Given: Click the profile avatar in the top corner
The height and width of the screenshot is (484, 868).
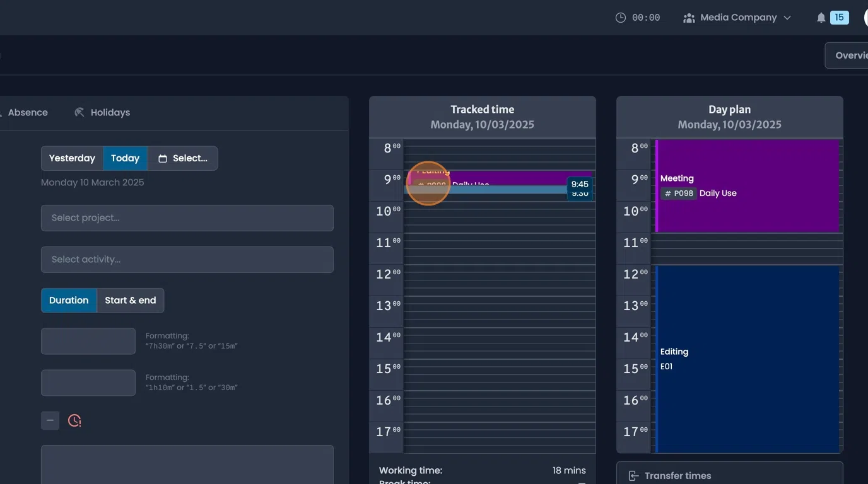Looking at the screenshot, I should (x=865, y=17).
